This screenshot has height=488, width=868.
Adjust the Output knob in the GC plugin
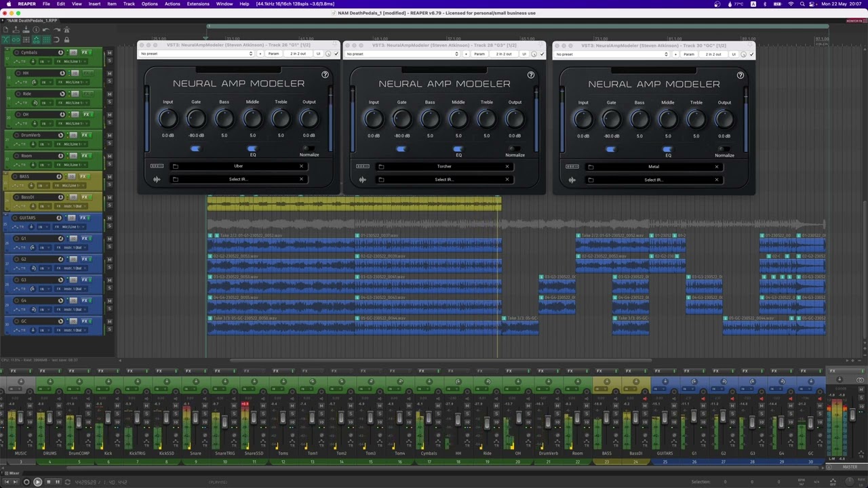(x=724, y=119)
